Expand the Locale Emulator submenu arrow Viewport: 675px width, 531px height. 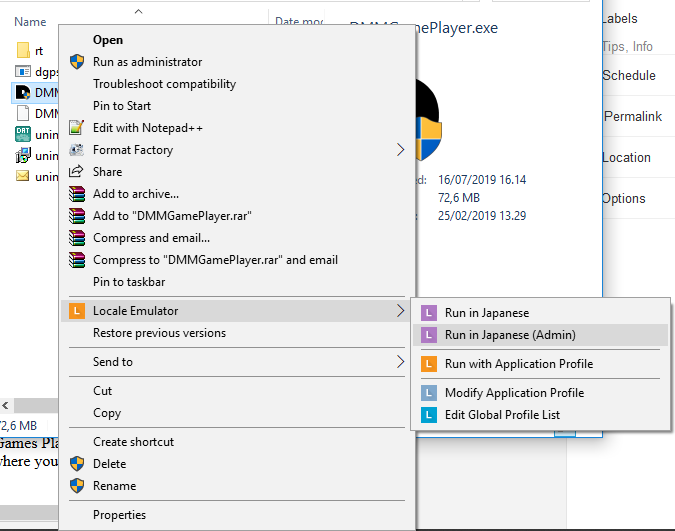401,311
